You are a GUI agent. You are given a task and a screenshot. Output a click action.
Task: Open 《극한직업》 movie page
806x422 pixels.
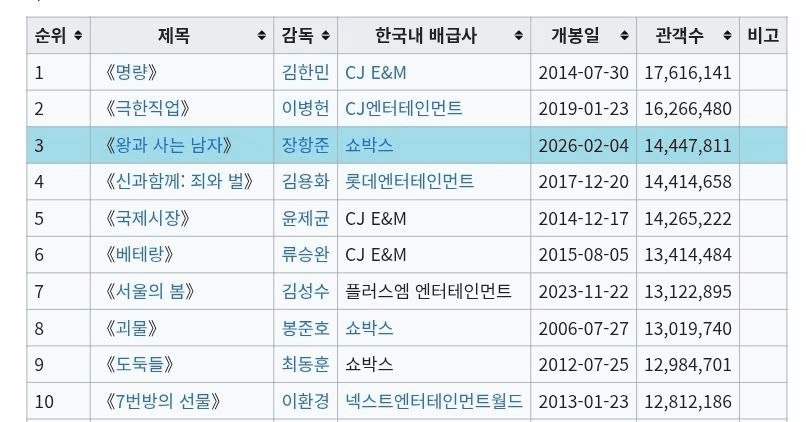click(x=147, y=109)
